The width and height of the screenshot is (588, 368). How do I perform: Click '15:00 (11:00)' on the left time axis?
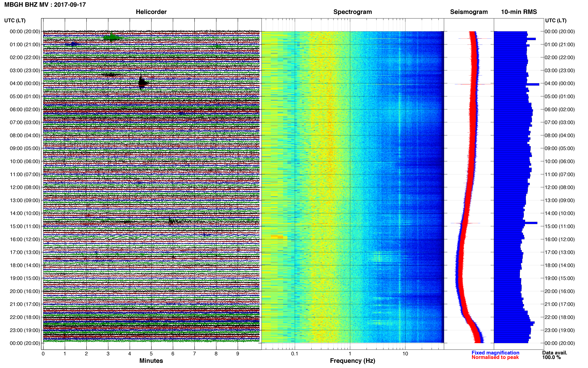(x=25, y=226)
